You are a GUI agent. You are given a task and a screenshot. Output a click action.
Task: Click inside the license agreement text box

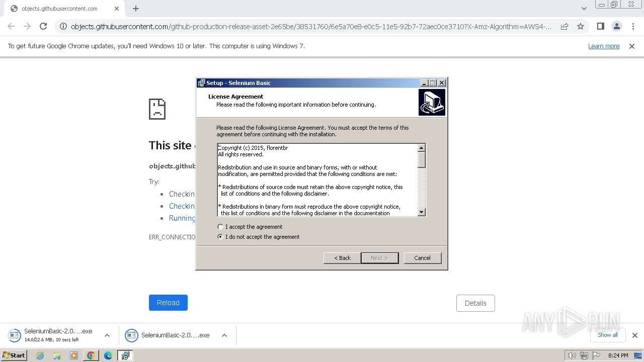[317, 180]
